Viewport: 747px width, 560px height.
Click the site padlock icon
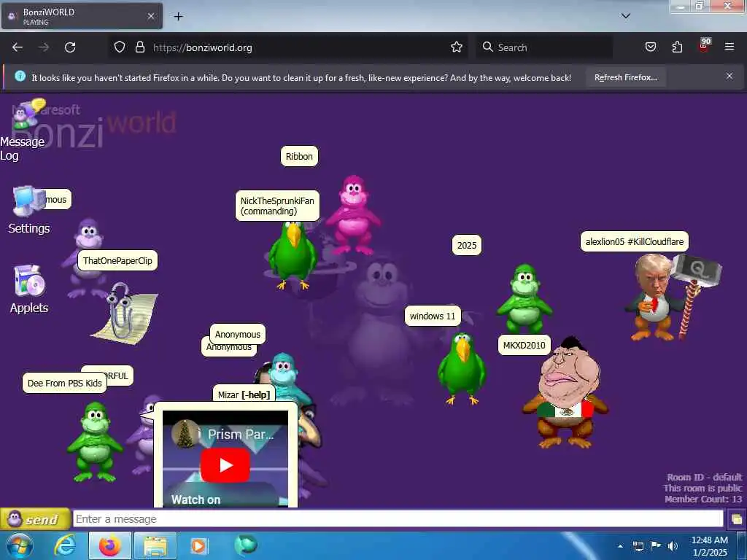point(139,47)
